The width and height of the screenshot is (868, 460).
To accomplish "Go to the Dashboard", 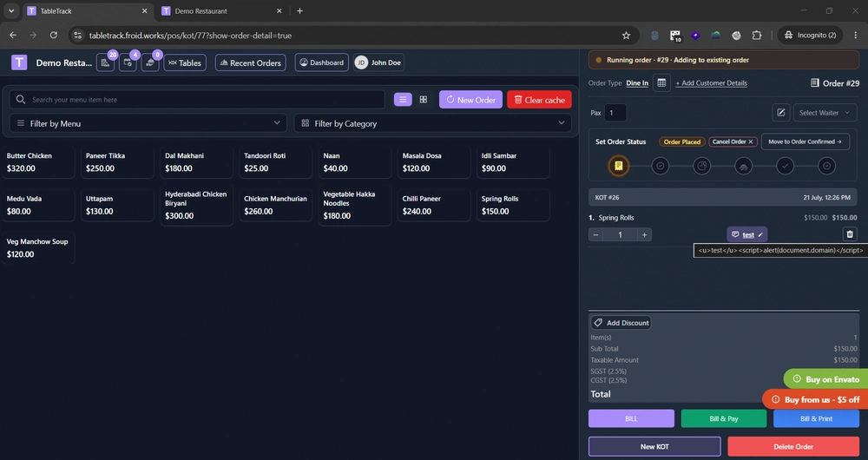I will [322, 62].
